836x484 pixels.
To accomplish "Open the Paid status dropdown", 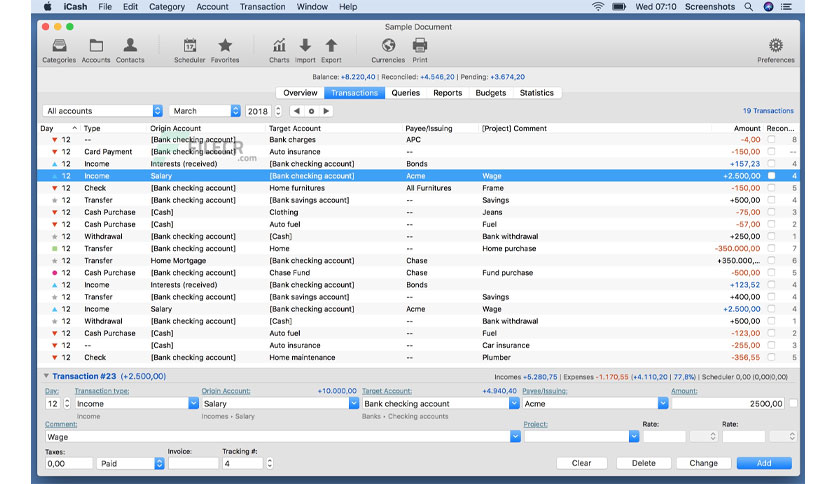I will (130, 463).
